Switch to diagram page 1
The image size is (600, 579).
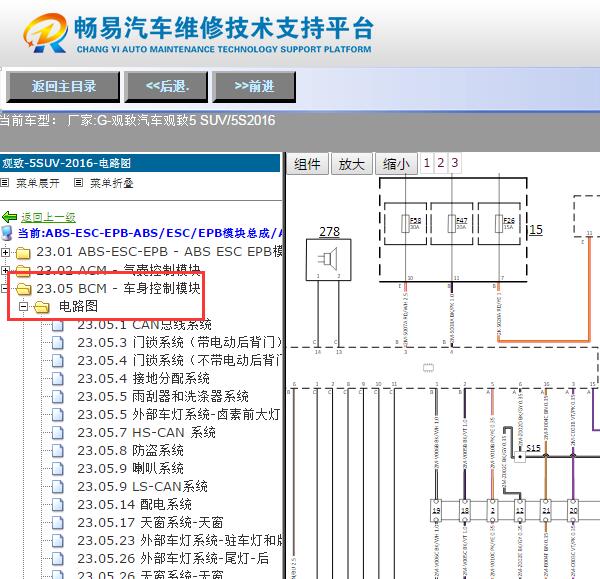pyautogui.click(x=427, y=163)
